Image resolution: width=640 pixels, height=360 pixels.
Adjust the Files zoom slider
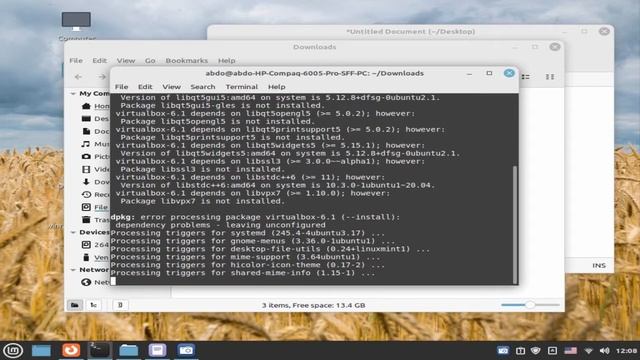[531, 304]
